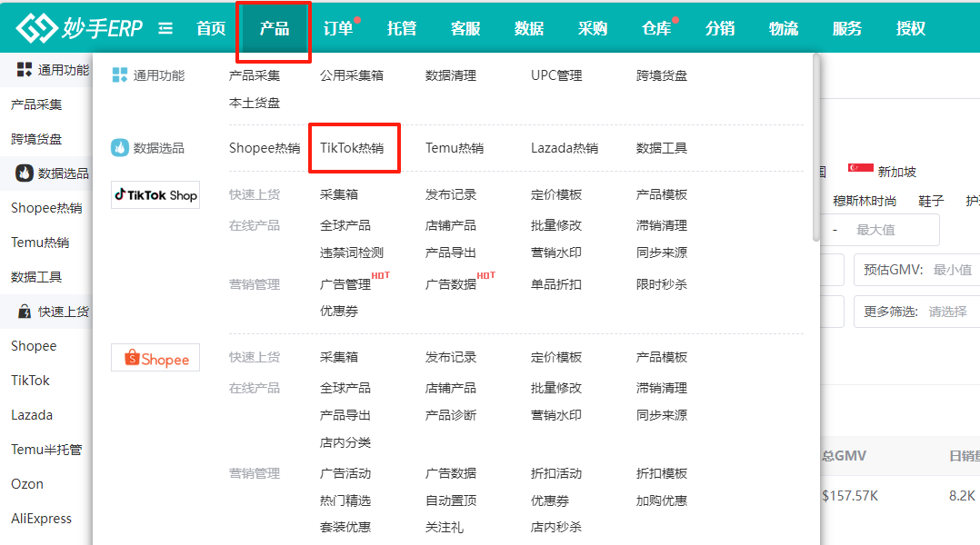Select Lazada in the left sidebar
The height and width of the screenshot is (545, 980).
32,414
